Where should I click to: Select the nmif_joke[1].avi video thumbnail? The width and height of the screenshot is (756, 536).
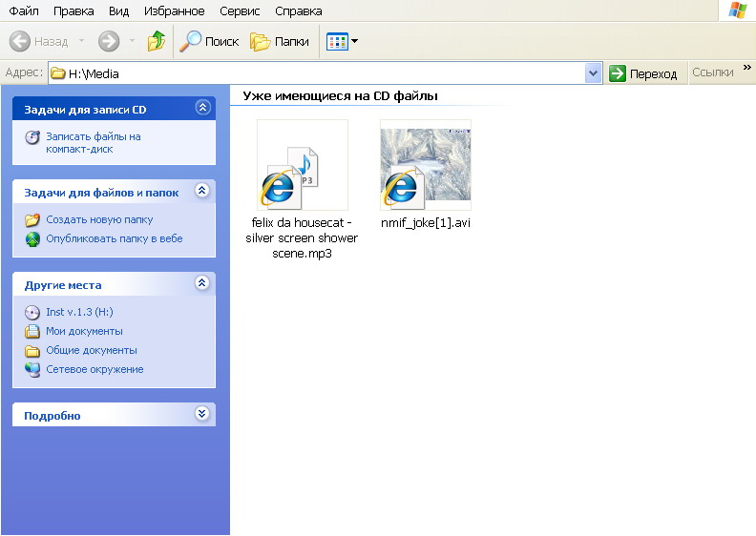(425, 163)
